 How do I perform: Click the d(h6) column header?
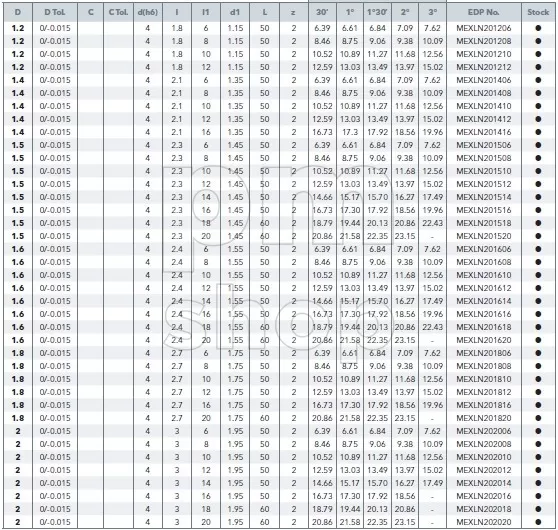click(148, 12)
